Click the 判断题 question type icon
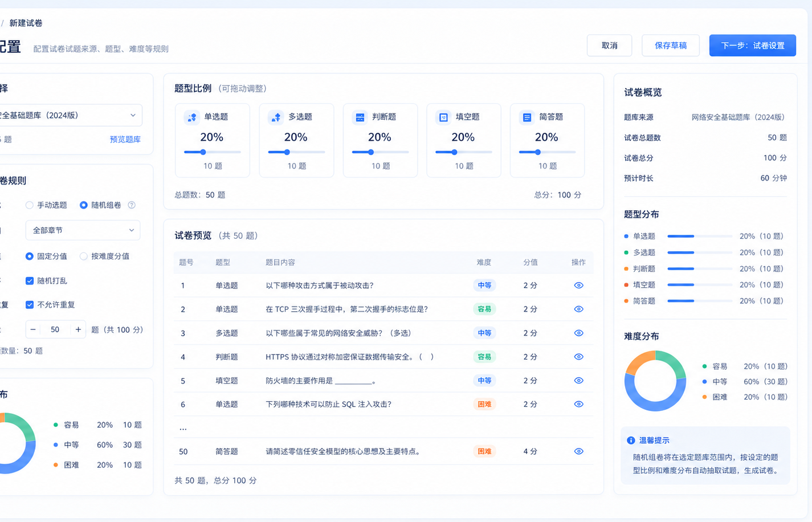This screenshot has width=812, height=522. pyautogui.click(x=360, y=117)
